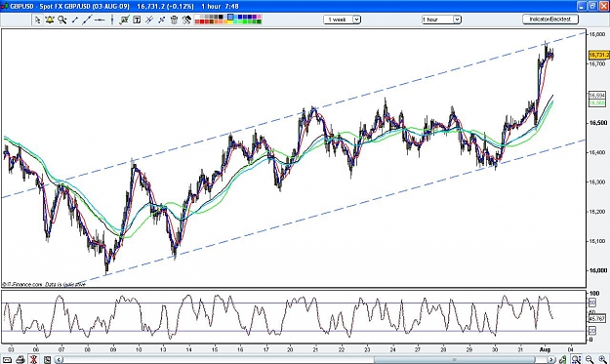The image size is (610, 364).
Task: Open the '1 week' period dropdown
Action: 342,20
